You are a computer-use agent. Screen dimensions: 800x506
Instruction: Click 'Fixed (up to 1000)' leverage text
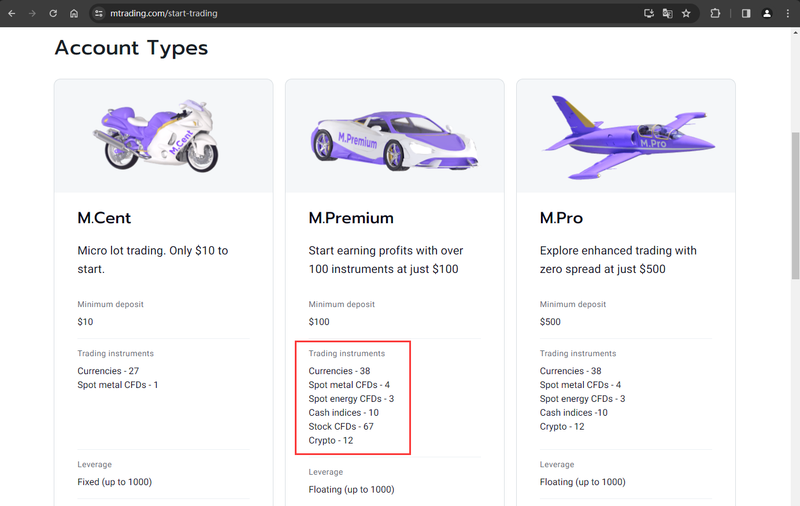pos(115,482)
